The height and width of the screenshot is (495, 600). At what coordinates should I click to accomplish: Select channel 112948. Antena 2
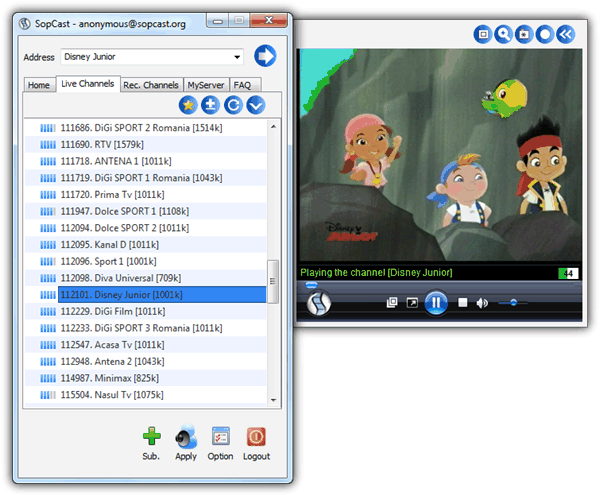click(x=145, y=361)
